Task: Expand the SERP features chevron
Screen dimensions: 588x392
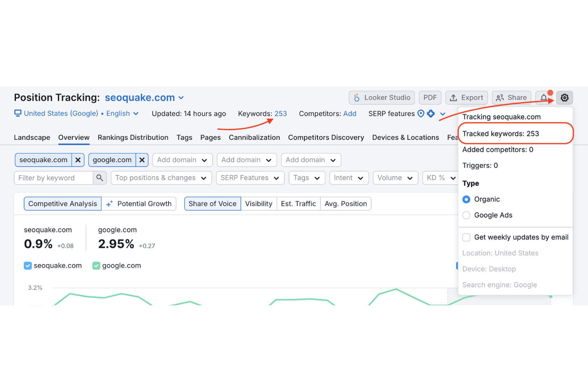Action: (443, 114)
